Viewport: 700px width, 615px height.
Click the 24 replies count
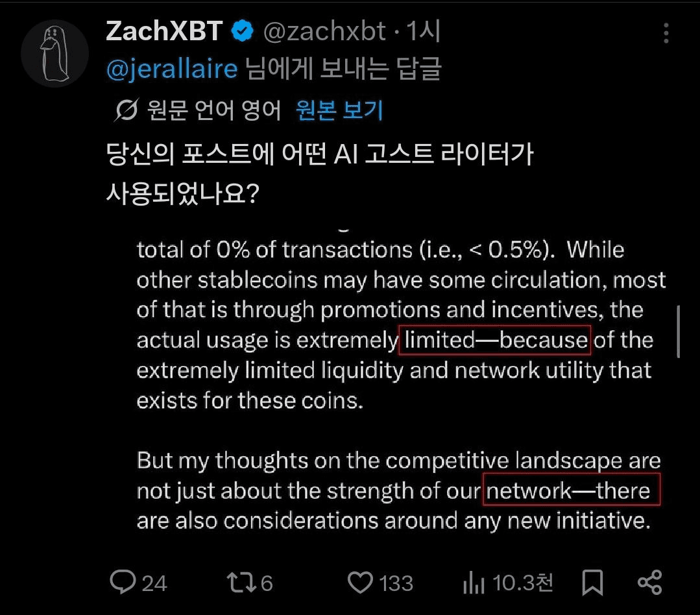154,583
